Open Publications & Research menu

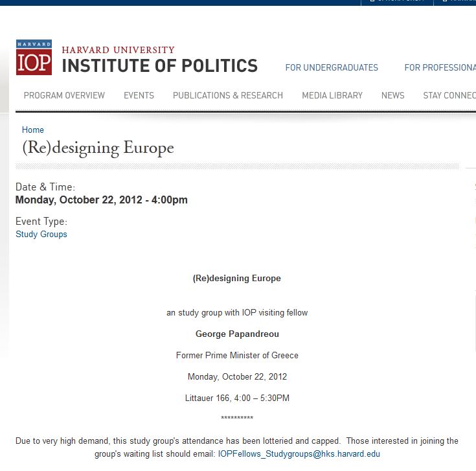[x=227, y=95]
